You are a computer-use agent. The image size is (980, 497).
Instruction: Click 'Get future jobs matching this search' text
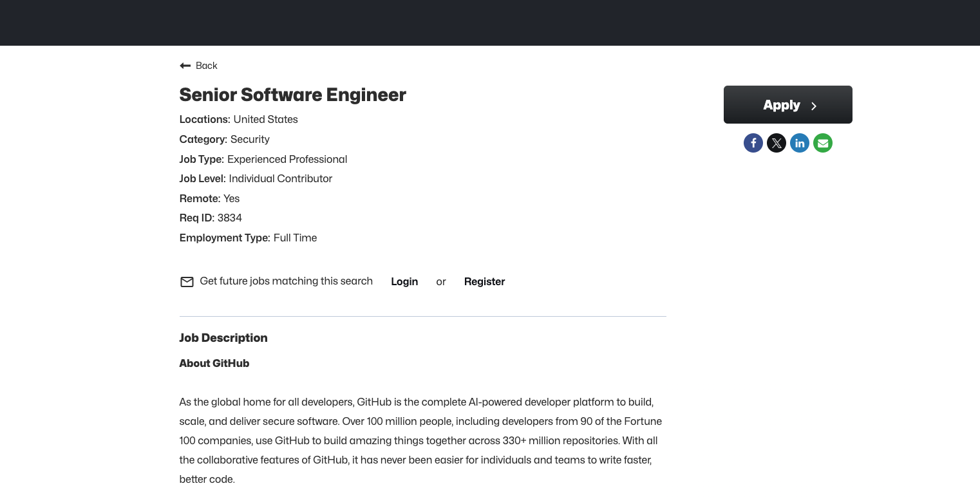tap(287, 281)
